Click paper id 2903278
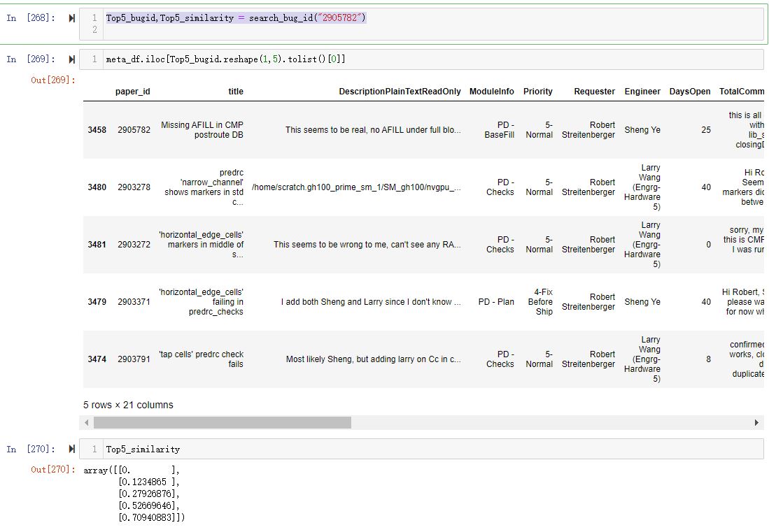The height and width of the screenshot is (532, 769). click(134, 187)
